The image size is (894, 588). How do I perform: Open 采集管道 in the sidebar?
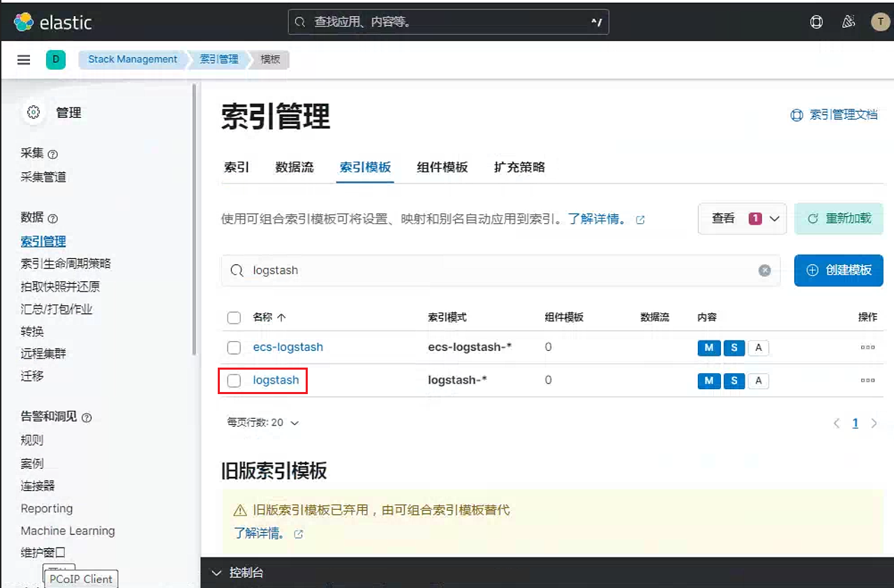coord(43,177)
